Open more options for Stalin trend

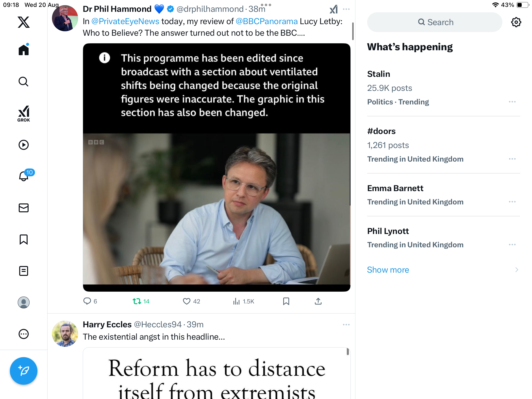[x=512, y=102]
